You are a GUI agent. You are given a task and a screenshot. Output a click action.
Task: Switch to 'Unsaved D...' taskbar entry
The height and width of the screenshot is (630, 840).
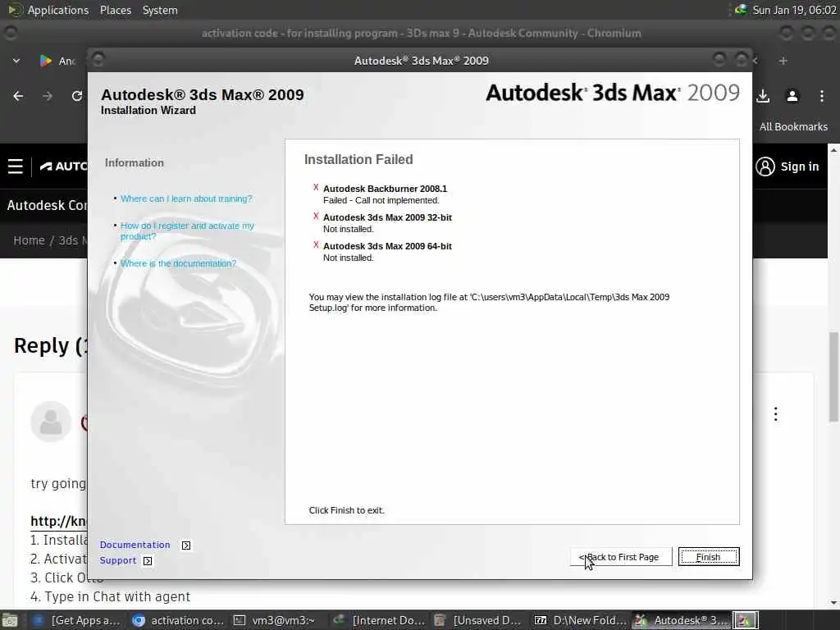coord(479,620)
